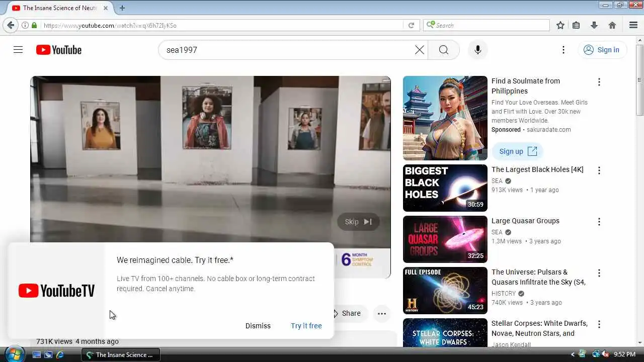Open Stellar Corpses White Dwarfs thumbnail
Image resolution: width=644 pixels, height=362 pixels.
point(445,333)
